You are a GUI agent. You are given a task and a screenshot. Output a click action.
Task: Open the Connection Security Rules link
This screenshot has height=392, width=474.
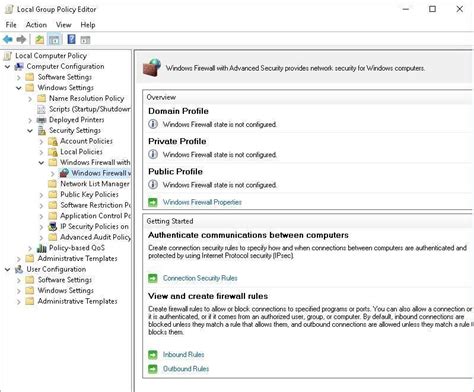(x=200, y=278)
